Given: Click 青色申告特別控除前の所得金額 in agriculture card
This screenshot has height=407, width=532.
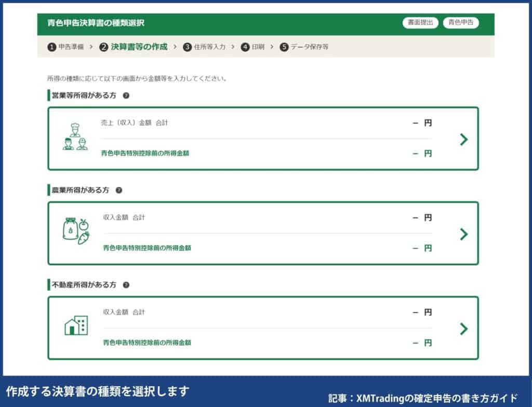Looking at the screenshot, I should pyautogui.click(x=147, y=248).
